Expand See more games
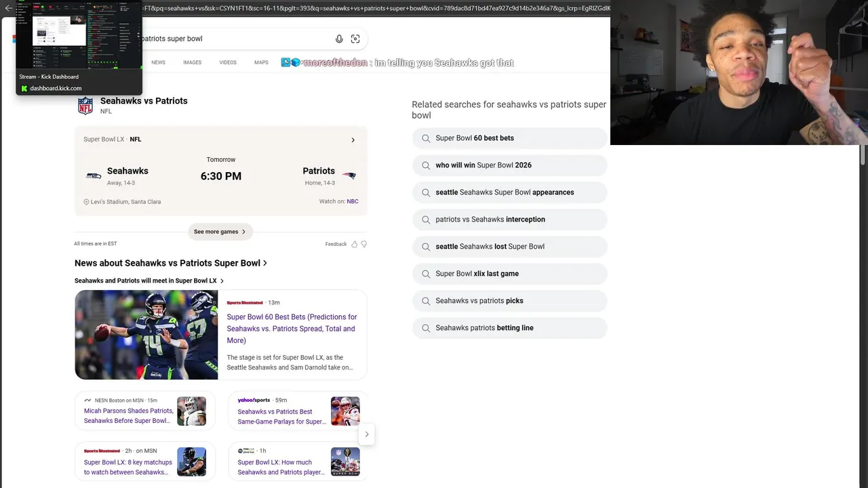Image resolution: width=868 pixels, height=488 pixels. (x=220, y=232)
